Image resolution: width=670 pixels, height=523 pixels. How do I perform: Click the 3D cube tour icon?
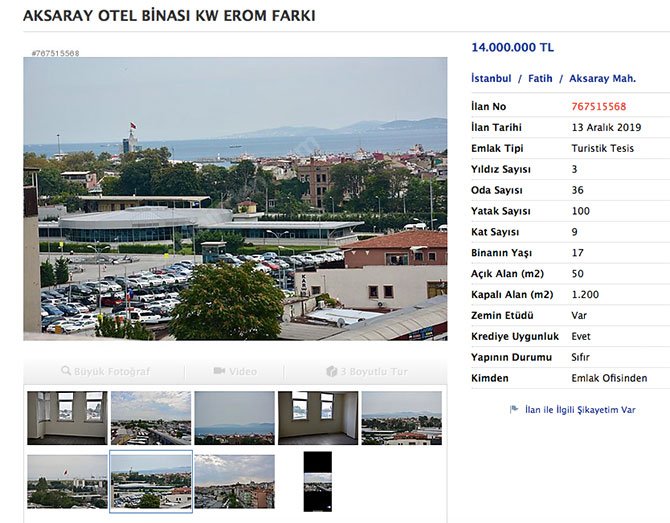coord(331,371)
